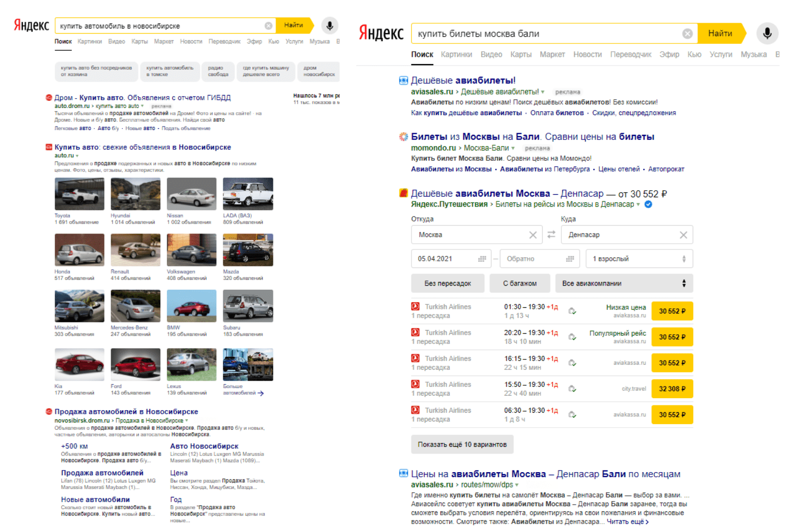Viewport: 796px width, 532px height.
Task: Click Найти button on the right search page
Action: [x=721, y=33]
